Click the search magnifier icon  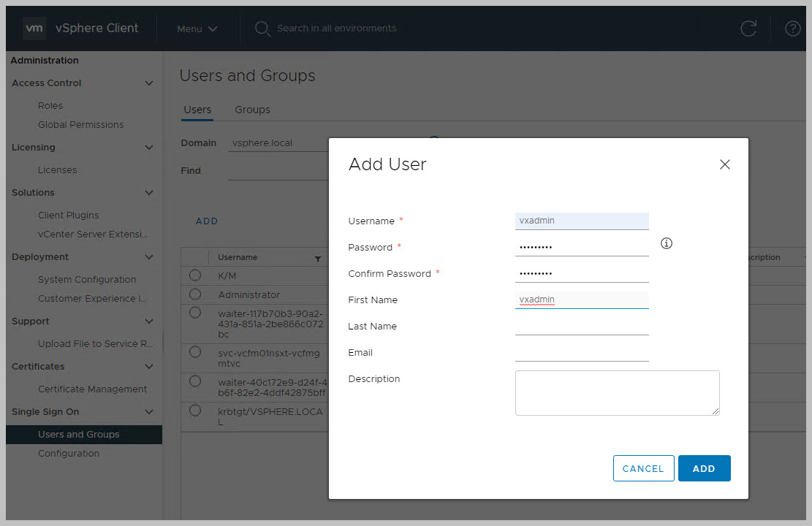(x=262, y=28)
